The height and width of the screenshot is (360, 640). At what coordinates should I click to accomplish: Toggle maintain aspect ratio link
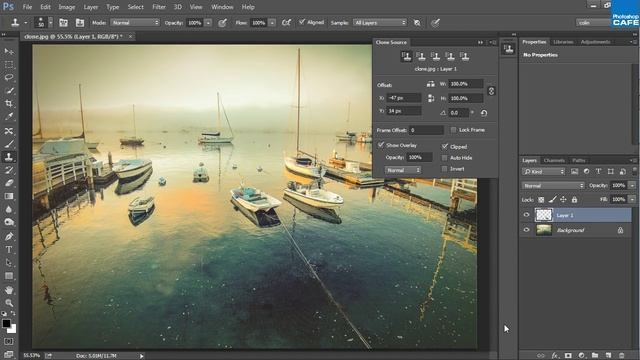click(x=491, y=91)
